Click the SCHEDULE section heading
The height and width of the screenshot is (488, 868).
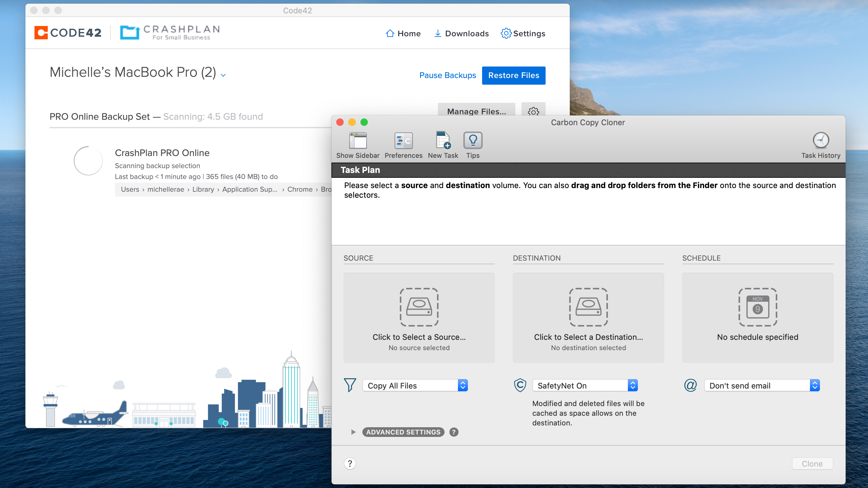coord(701,258)
